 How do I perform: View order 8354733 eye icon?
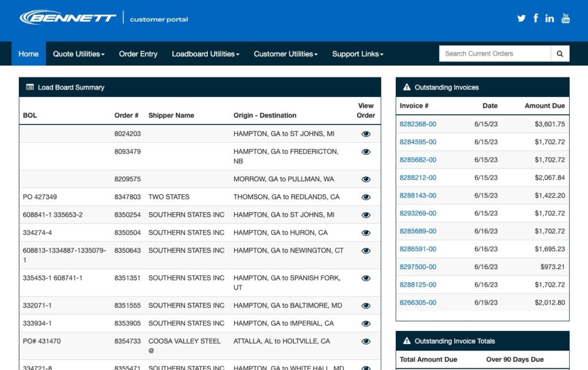366,341
